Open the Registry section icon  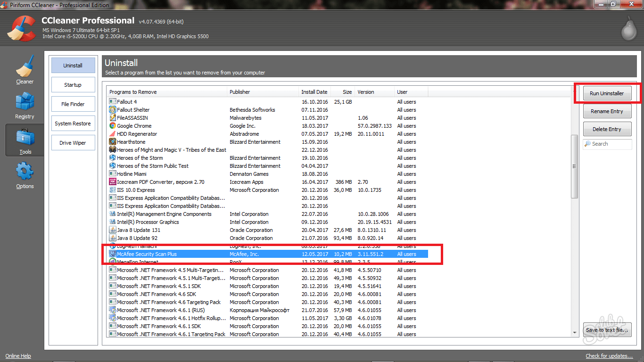point(25,101)
